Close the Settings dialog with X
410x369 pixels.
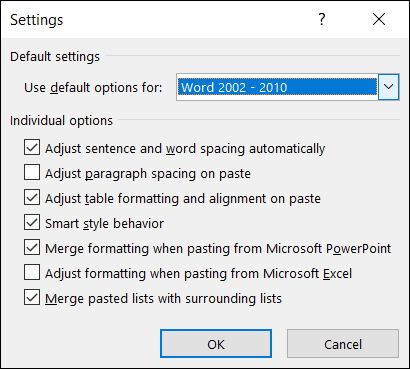(379, 19)
